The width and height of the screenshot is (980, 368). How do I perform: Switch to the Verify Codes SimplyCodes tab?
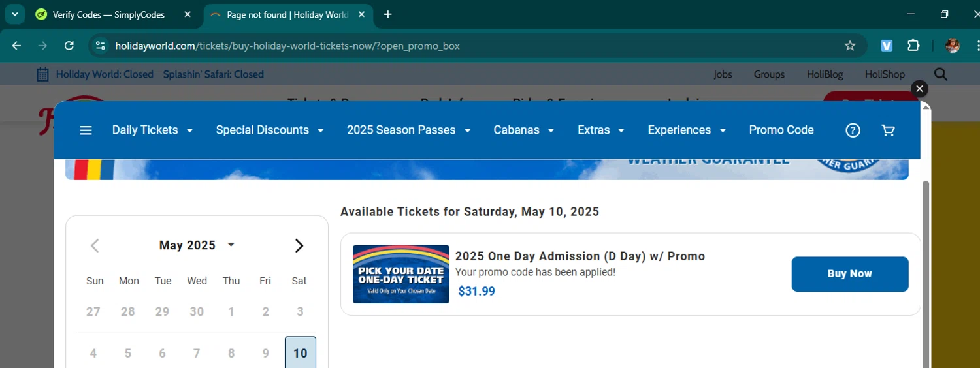click(108, 14)
